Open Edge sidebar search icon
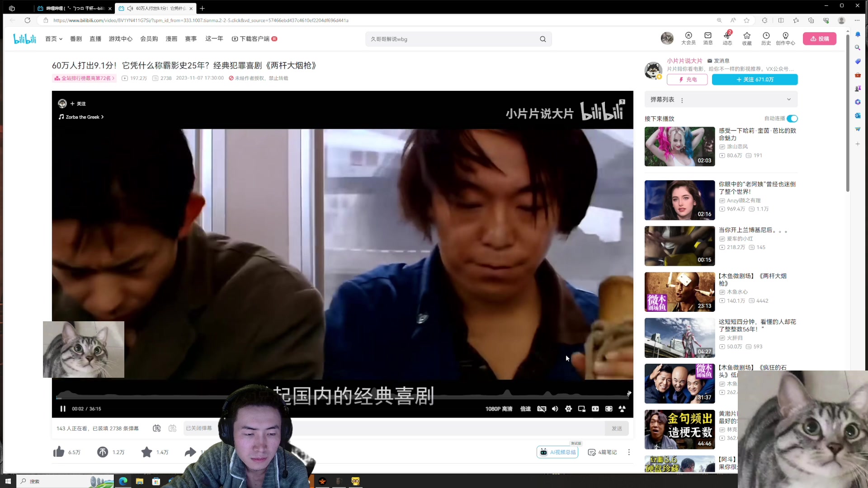Viewport: 868px width, 488px height. [x=858, y=47]
